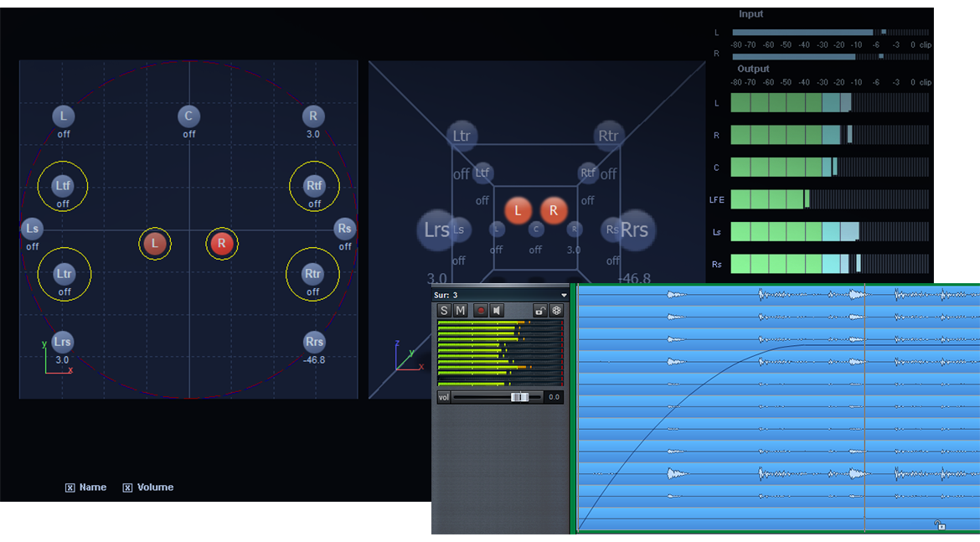Arm the Sur: 3 track for recording
This screenshot has width=980, height=542.
point(481,310)
